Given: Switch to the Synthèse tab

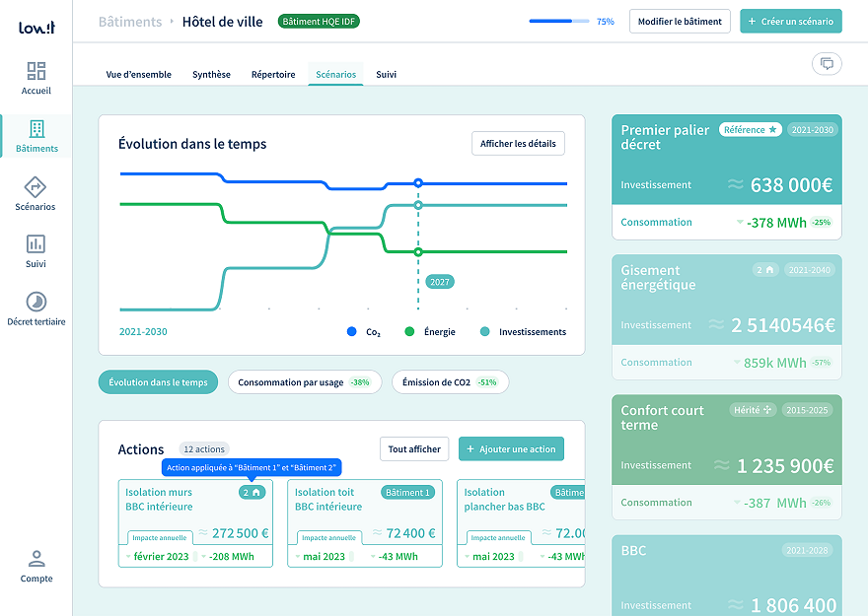Looking at the screenshot, I should 211,75.
